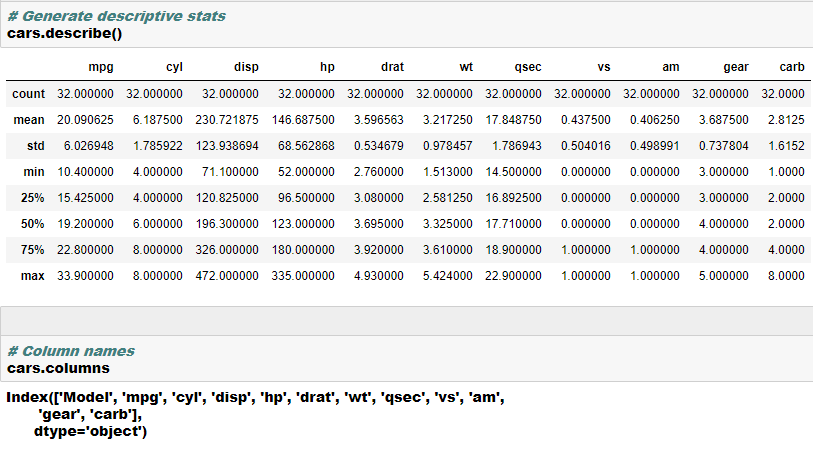This screenshot has height=455, width=813.
Task: Click the '# Generate descriptive stats' comment
Action: point(117,16)
